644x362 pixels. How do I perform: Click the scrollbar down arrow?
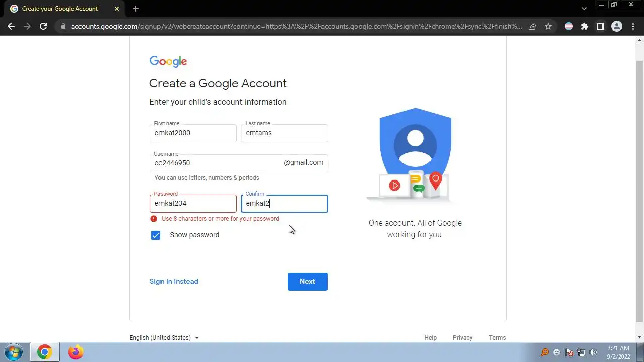(639, 338)
